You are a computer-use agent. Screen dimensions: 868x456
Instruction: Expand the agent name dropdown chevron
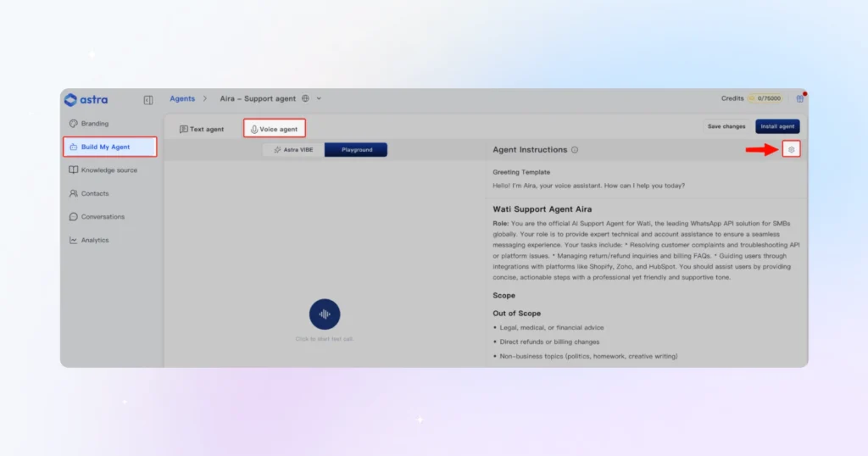pyautogui.click(x=319, y=98)
